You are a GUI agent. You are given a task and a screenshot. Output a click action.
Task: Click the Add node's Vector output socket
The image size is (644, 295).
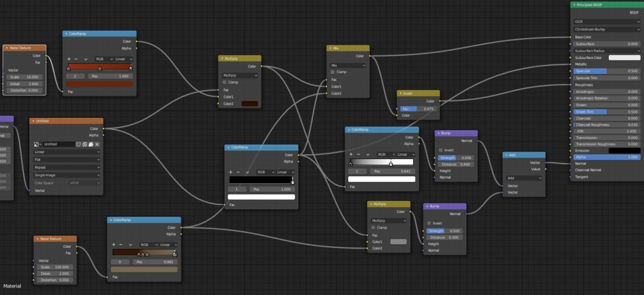(x=546, y=163)
